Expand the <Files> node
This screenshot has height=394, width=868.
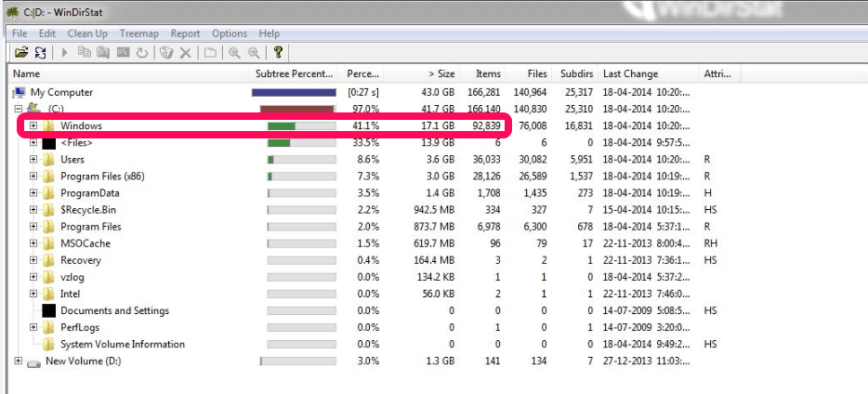tap(33, 143)
